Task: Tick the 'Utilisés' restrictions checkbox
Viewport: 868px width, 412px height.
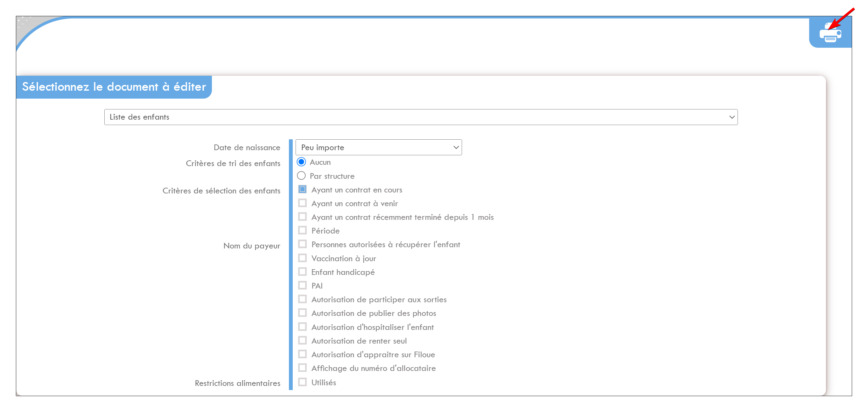Action: [x=302, y=382]
